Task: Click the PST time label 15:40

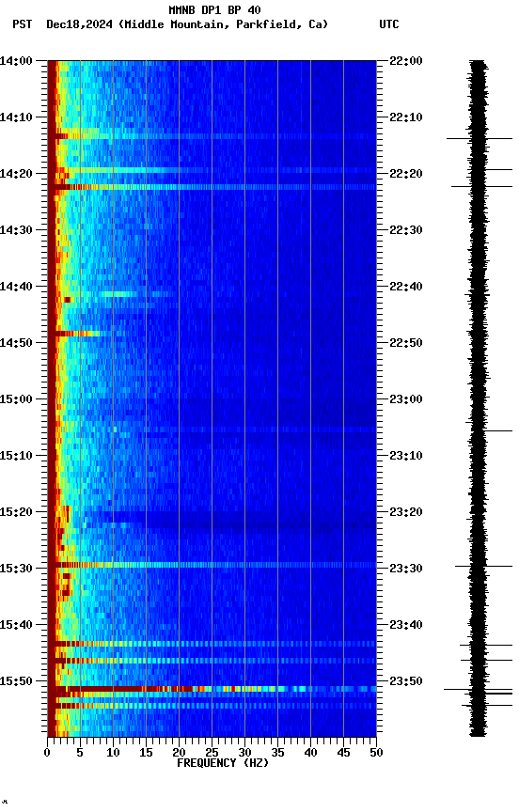Action: pyautogui.click(x=16, y=625)
